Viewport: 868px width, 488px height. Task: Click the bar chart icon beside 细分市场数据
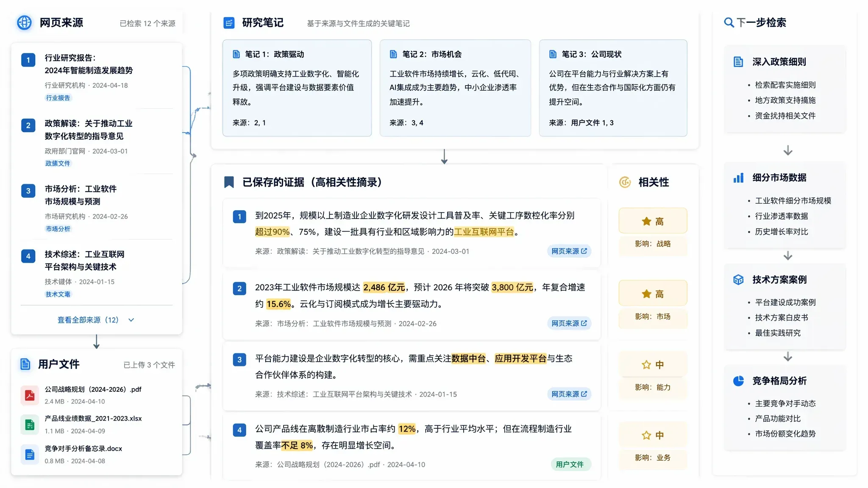click(738, 178)
